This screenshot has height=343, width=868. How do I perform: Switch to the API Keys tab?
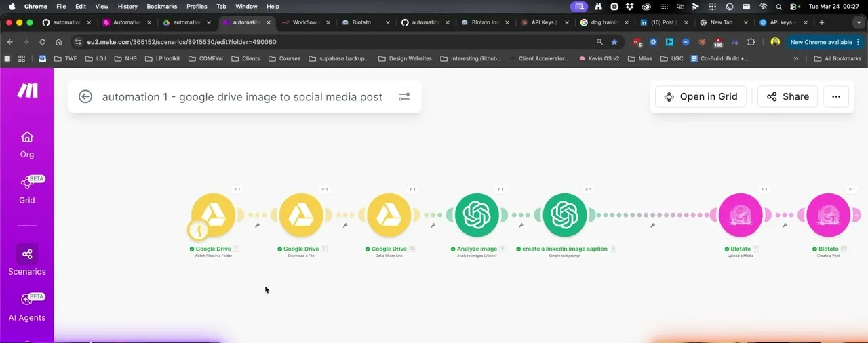pyautogui.click(x=545, y=22)
